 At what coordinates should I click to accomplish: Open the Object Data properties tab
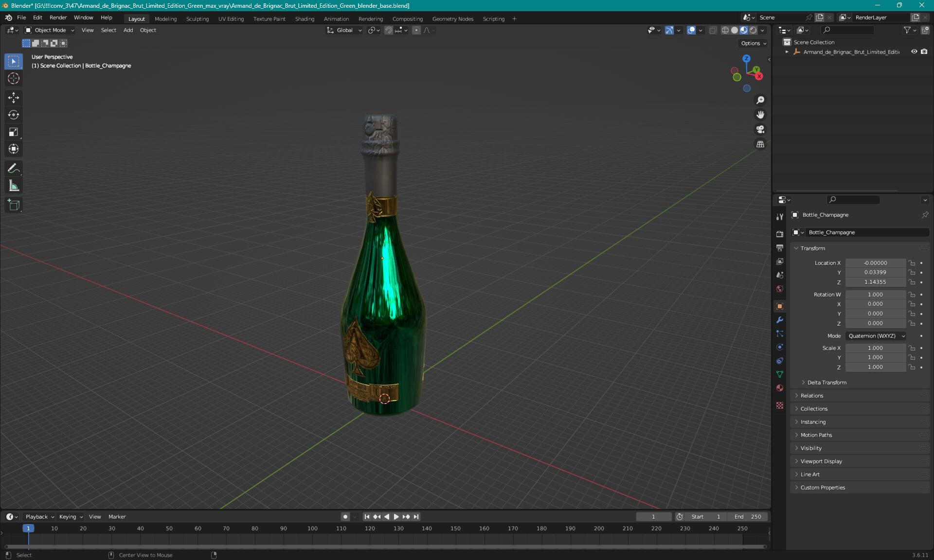click(780, 374)
